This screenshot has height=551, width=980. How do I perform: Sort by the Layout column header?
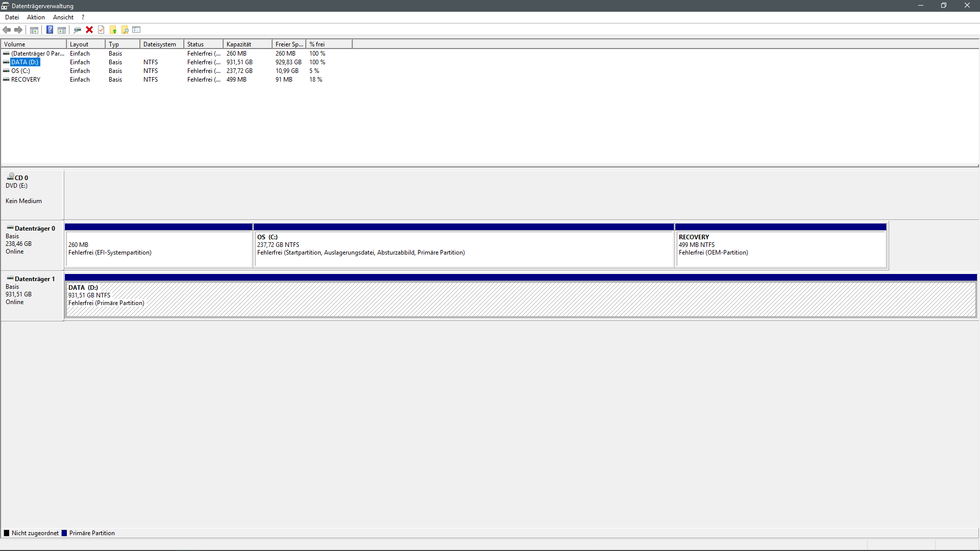click(86, 44)
